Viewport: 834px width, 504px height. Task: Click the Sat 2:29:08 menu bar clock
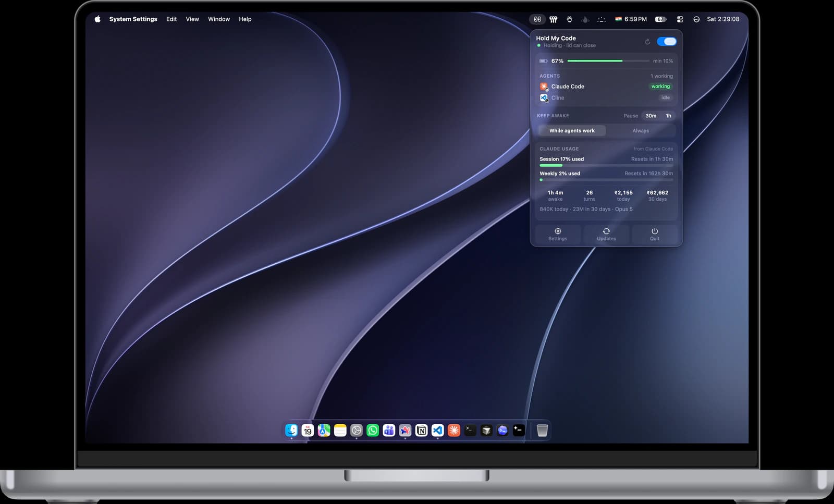tap(723, 19)
